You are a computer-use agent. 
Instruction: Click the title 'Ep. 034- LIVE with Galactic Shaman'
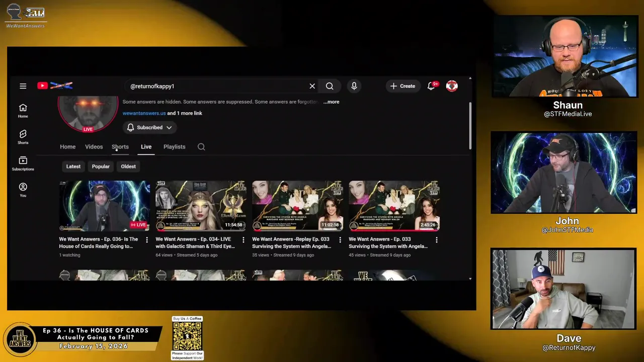195,243
